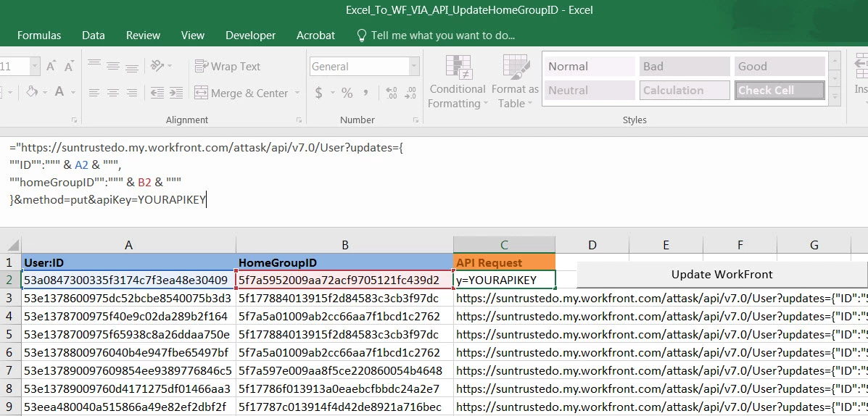Image resolution: width=868 pixels, height=416 pixels.
Task: Apply the Normal cell style
Action: 590,67
